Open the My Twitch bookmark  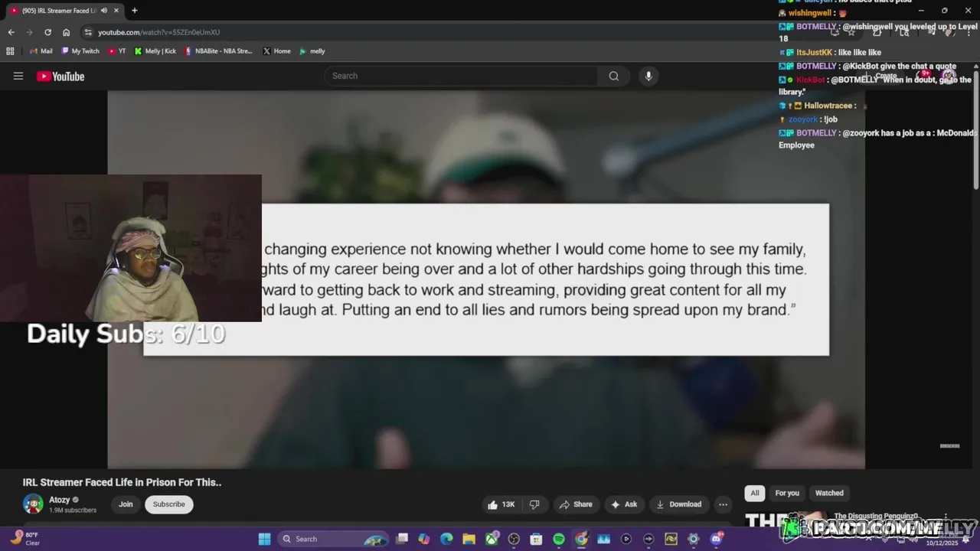(x=80, y=51)
